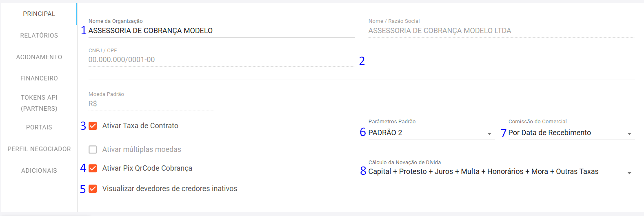Viewport: 644px width, 216px height.
Task: Click the Moeda Padrão field
Action: tap(151, 104)
